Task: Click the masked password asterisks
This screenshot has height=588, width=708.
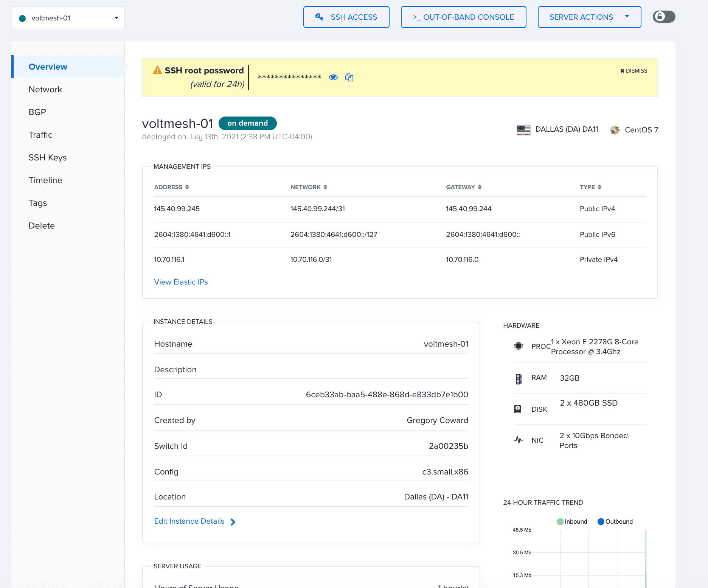Action: (x=289, y=78)
